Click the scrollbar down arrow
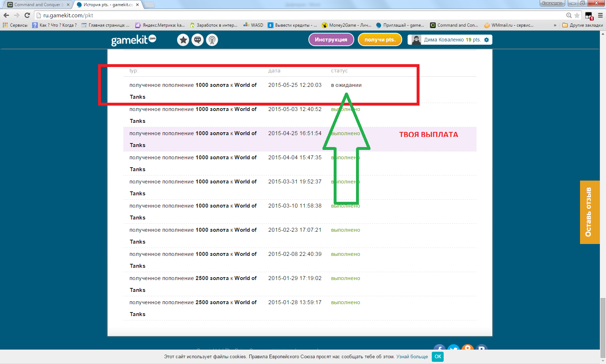 pyautogui.click(x=603, y=361)
